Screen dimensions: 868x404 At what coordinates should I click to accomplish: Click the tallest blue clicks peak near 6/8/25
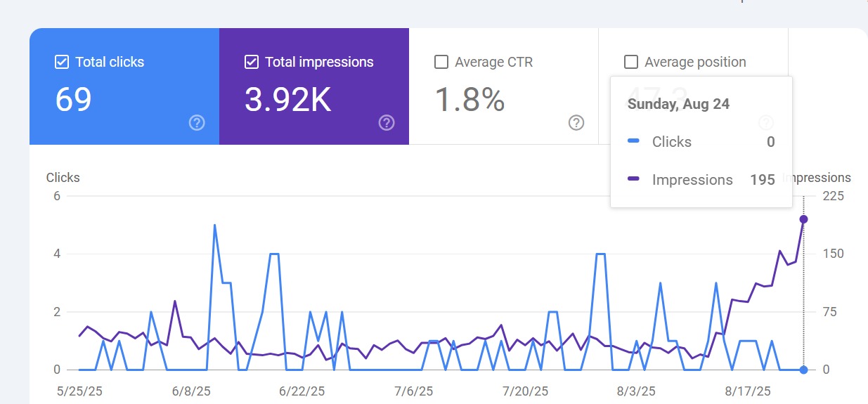[x=214, y=226]
